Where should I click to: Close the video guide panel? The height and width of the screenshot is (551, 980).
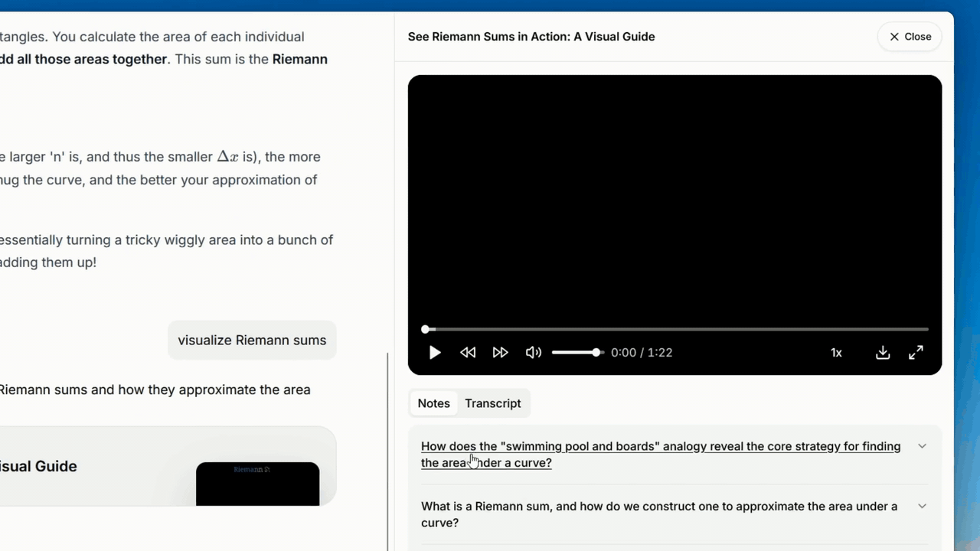click(x=910, y=37)
